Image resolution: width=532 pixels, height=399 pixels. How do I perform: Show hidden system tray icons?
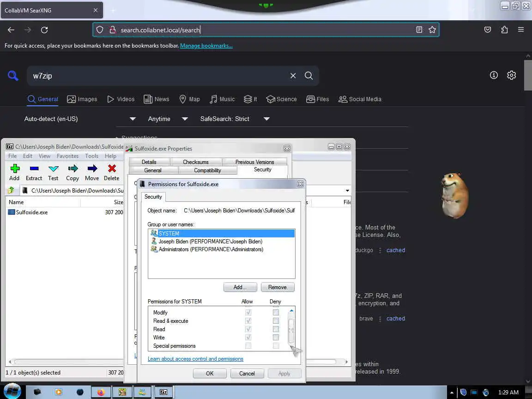[x=452, y=393]
